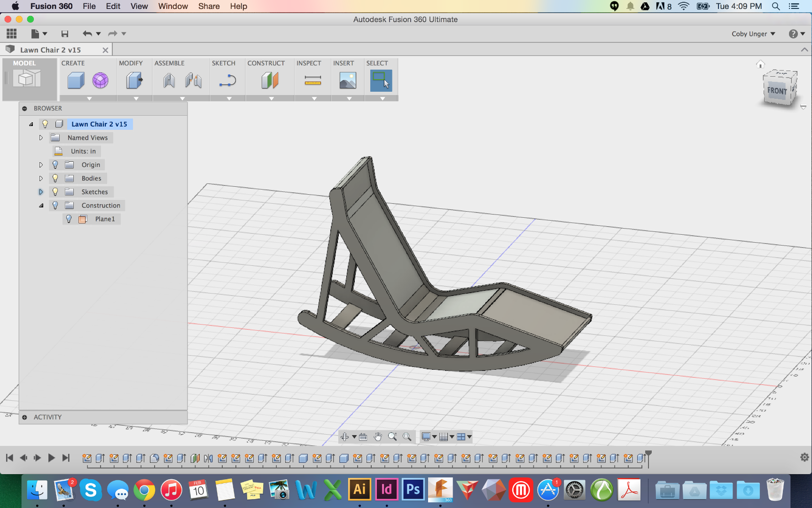The width and height of the screenshot is (812, 508).
Task: Select the Pan hand tool
Action: pyautogui.click(x=378, y=437)
